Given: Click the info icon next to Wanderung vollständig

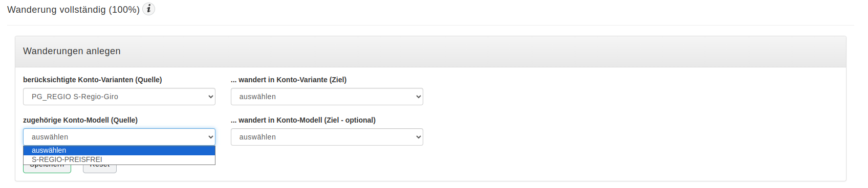Looking at the screenshot, I should (x=148, y=9).
